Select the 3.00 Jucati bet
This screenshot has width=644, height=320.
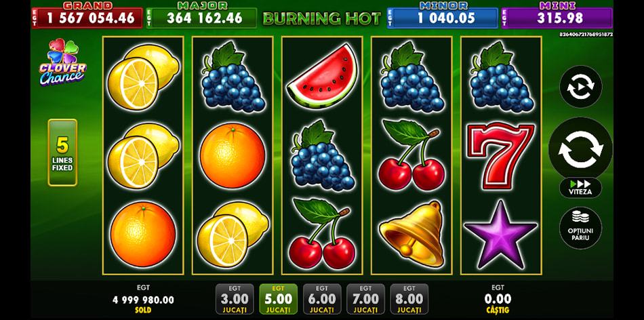point(235,299)
